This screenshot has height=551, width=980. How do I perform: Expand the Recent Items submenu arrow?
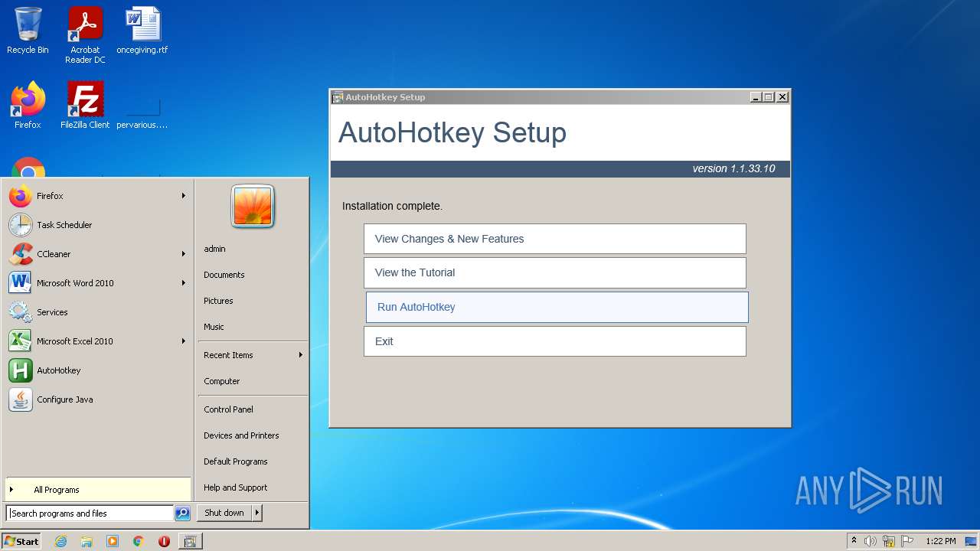(x=301, y=355)
